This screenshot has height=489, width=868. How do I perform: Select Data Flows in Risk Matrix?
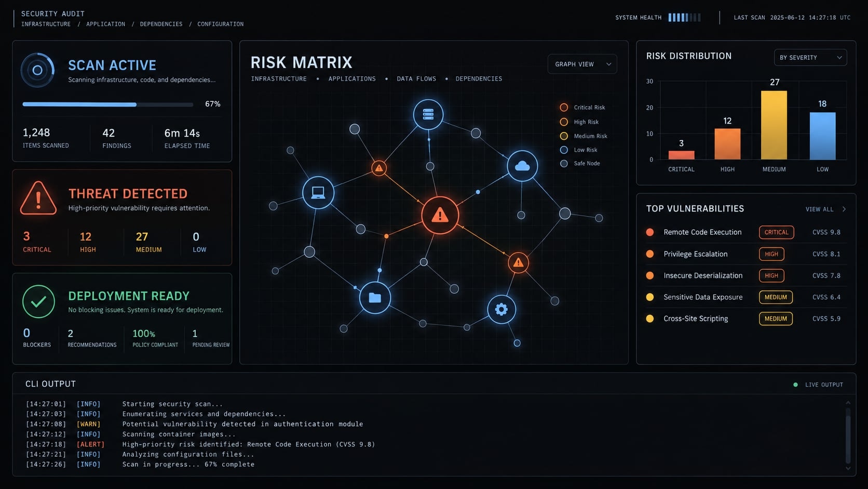[416, 79]
